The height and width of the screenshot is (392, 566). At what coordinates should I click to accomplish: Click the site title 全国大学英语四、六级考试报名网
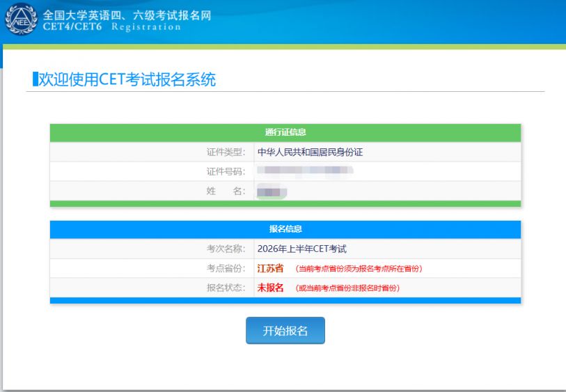pos(127,15)
